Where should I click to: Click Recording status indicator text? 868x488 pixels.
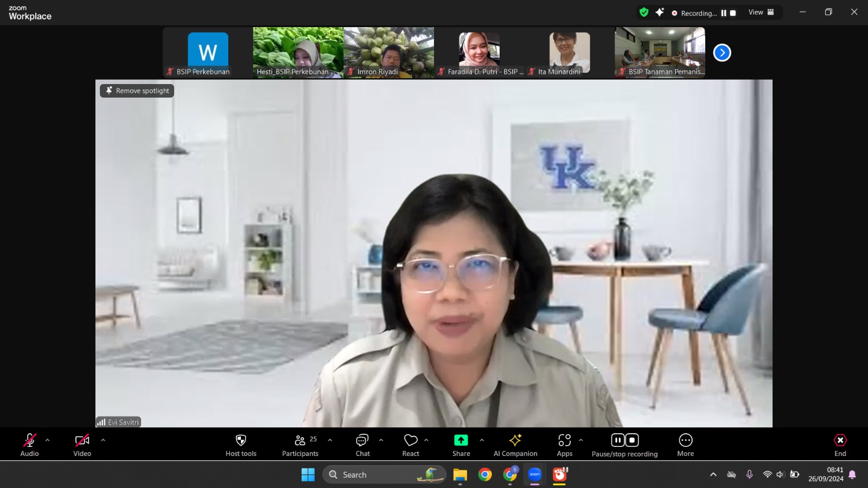[x=699, y=13]
